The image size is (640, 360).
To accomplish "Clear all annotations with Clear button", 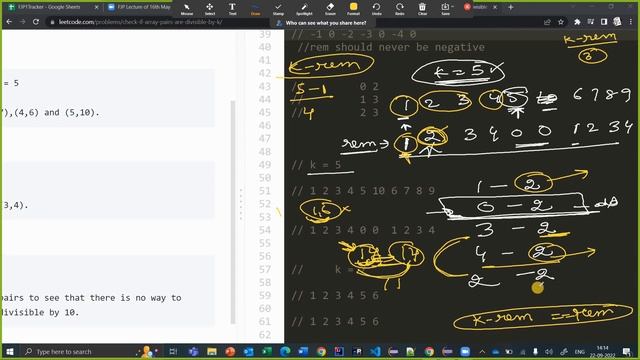I will (422, 9).
